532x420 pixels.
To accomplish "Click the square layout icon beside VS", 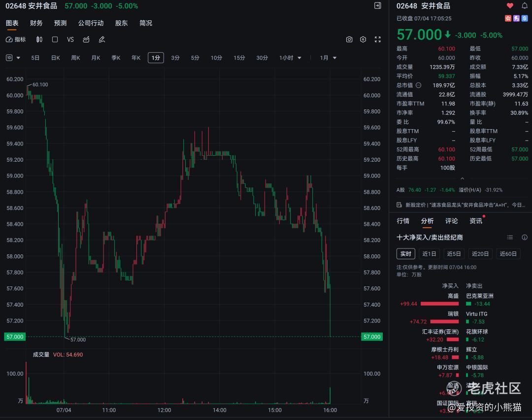I will 55,39.
